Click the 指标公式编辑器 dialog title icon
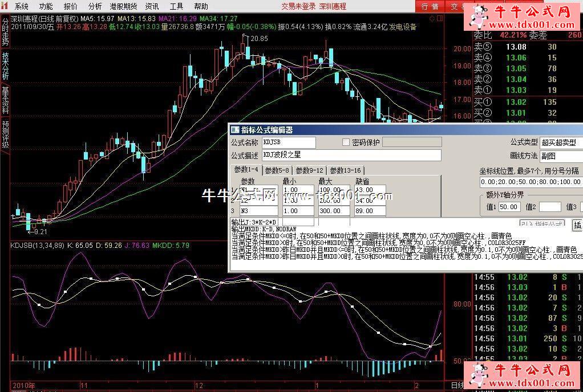The height and width of the screenshot is (392, 583). click(x=235, y=130)
